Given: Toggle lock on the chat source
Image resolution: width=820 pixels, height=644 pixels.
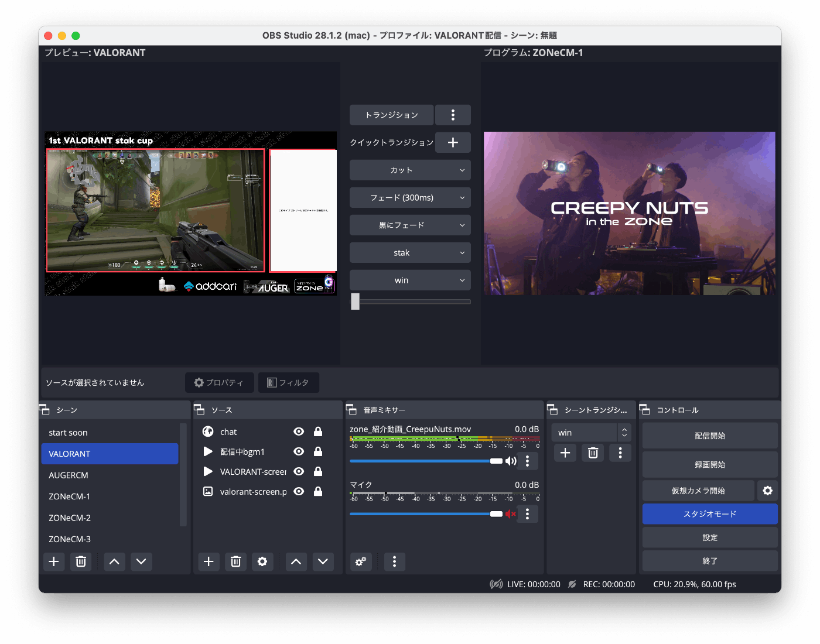Looking at the screenshot, I should [318, 431].
